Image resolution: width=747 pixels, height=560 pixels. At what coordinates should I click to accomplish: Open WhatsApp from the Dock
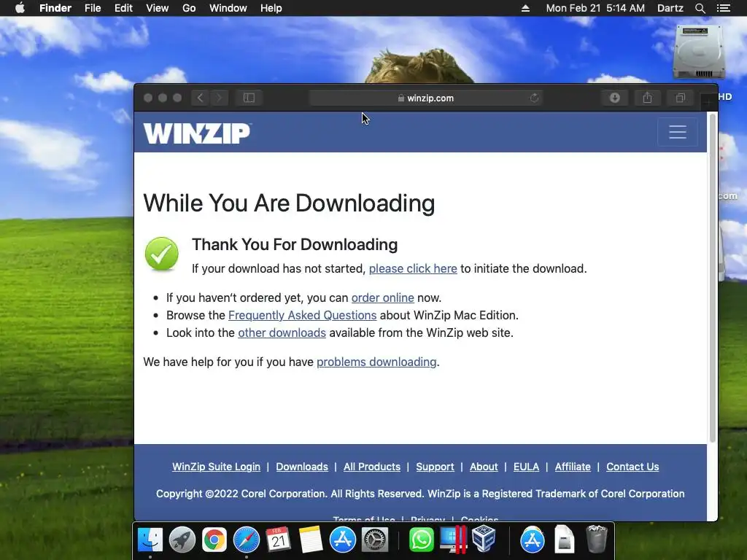click(x=421, y=540)
